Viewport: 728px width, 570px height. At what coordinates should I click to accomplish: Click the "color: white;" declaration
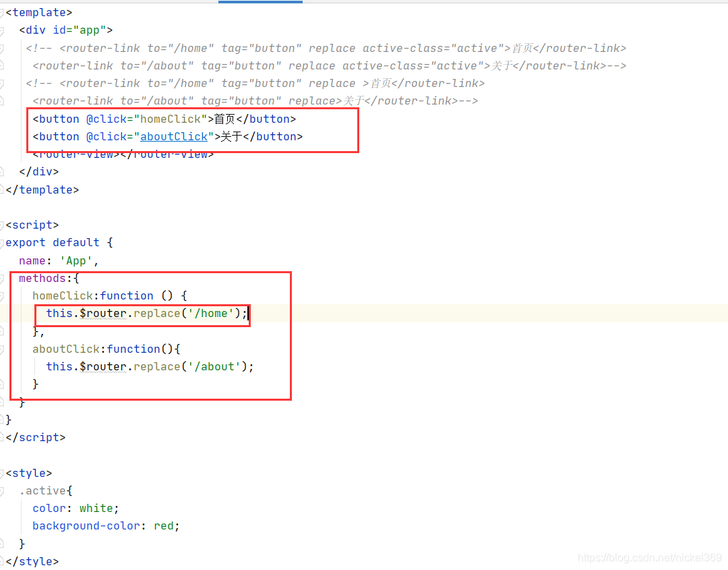[75, 509]
